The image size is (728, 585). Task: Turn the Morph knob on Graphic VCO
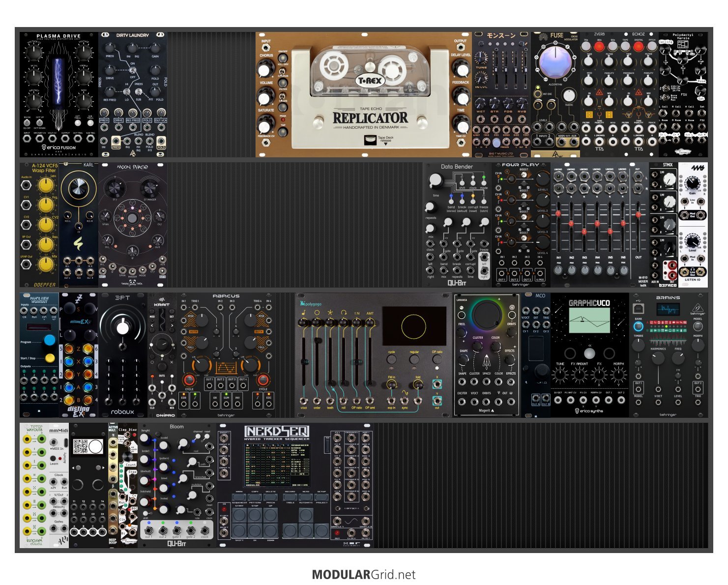tap(618, 375)
